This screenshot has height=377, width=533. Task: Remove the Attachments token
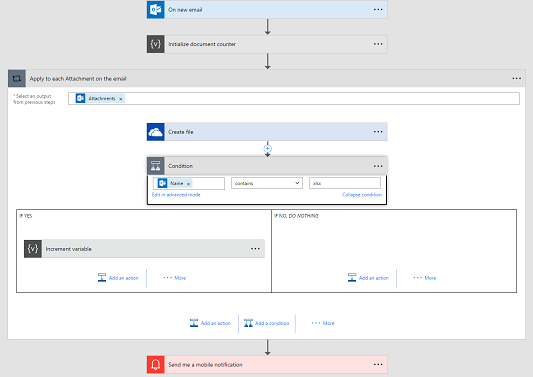tap(121, 99)
